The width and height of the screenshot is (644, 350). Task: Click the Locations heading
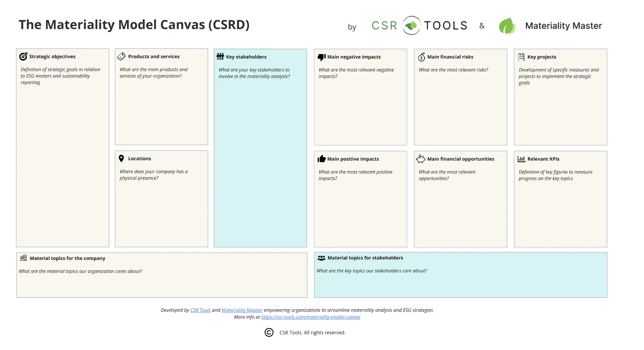(139, 159)
